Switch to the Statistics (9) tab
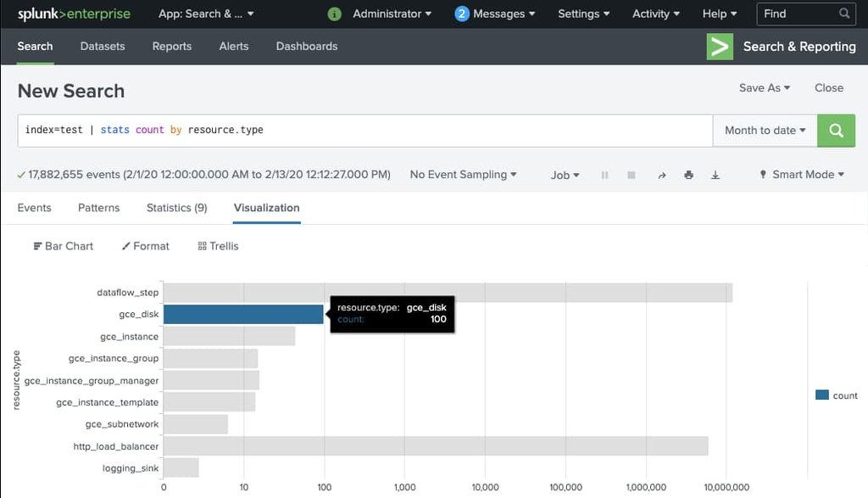 tap(176, 208)
